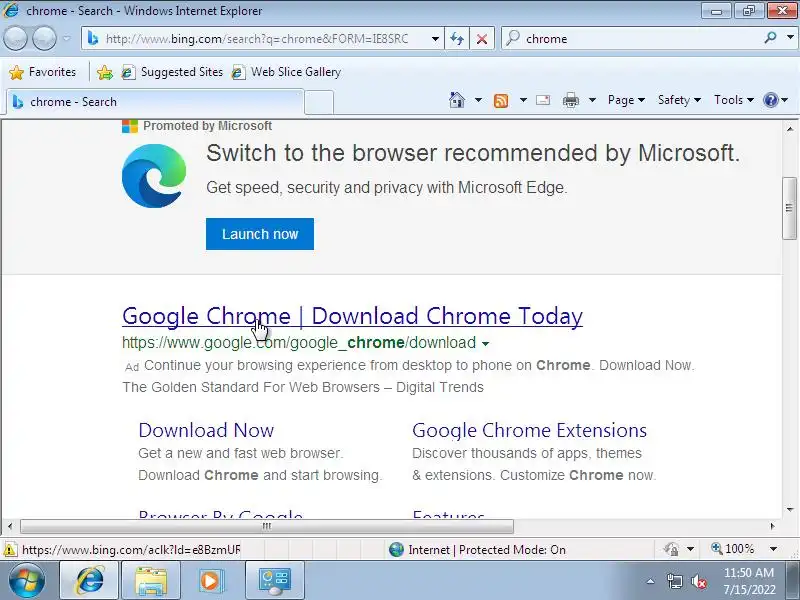Expand the Home button dropdown arrow
800x600 pixels.
coord(478,100)
